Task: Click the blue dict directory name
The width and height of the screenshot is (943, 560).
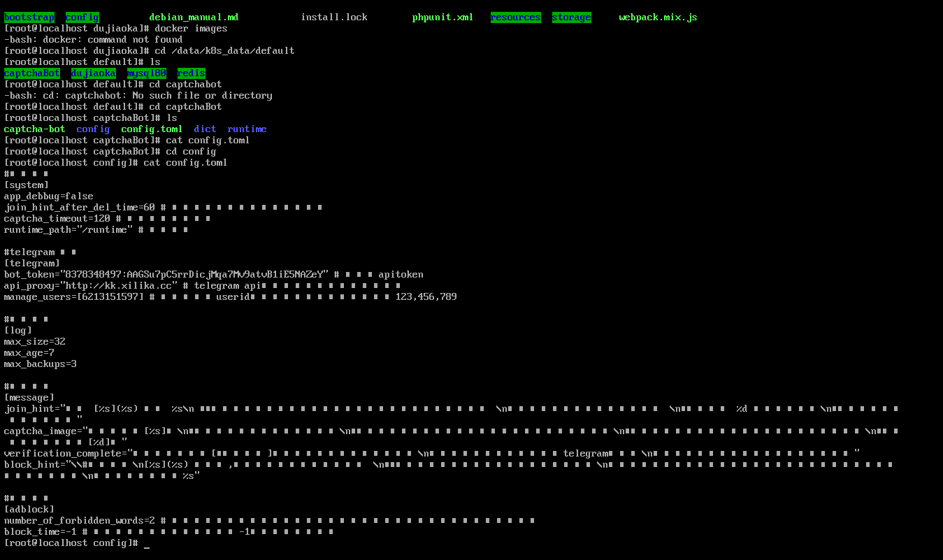Action: [x=205, y=129]
